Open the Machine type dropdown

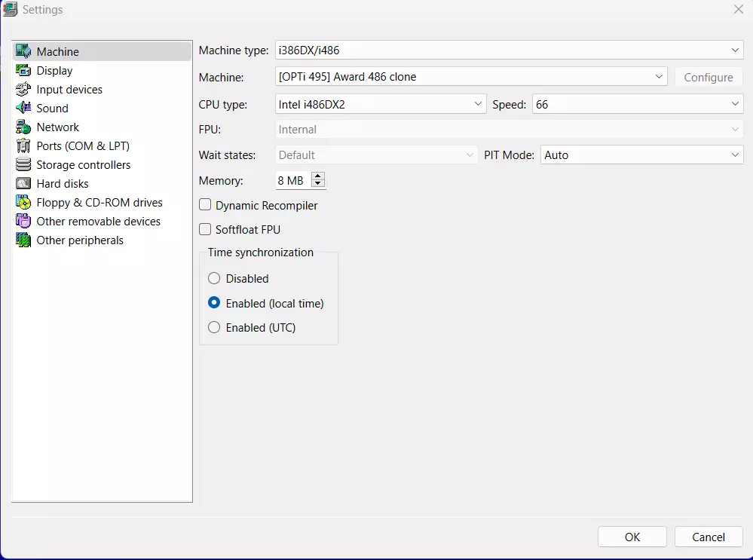tap(509, 50)
